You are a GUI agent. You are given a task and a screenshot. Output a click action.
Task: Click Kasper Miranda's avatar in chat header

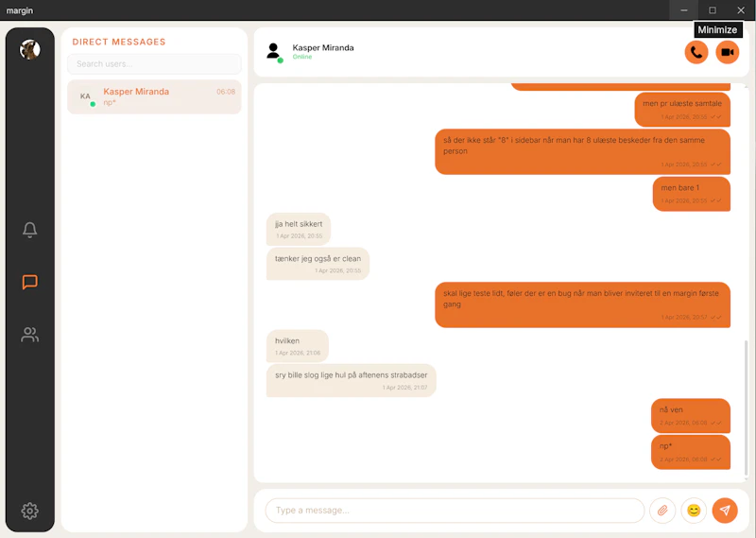pos(274,52)
